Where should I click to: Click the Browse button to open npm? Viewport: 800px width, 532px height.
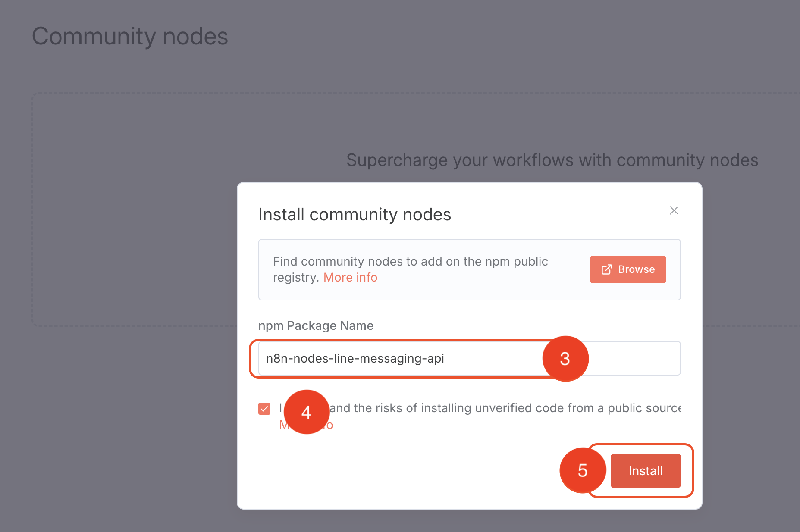(x=627, y=269)
